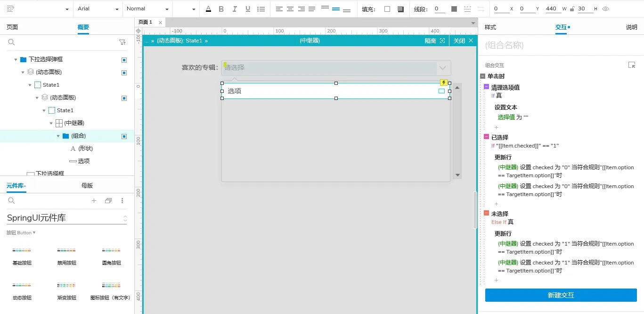Collapse the (中继器) tree node

pyautogui.click(x=51, y=123)
